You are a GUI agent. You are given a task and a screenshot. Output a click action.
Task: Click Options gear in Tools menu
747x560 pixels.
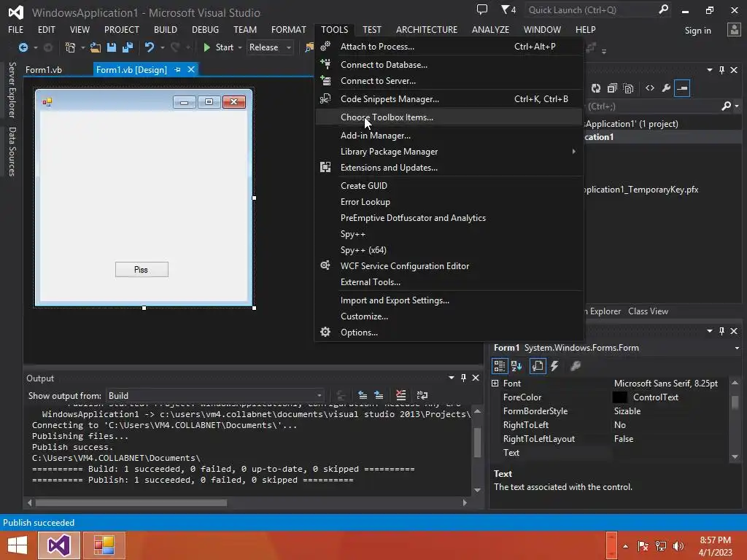[325, 332]
